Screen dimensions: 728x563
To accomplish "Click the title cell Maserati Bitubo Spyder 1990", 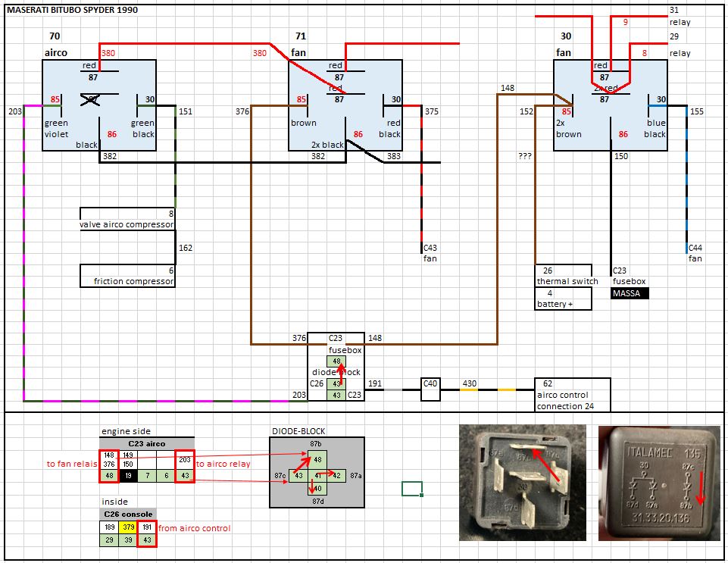I will point(72,11).
